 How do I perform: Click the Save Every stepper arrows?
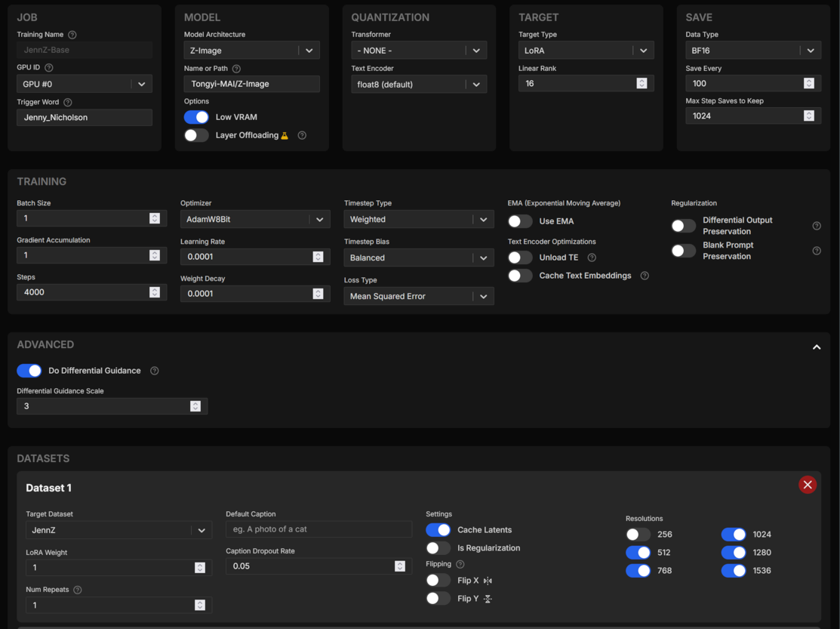point(809,84)
